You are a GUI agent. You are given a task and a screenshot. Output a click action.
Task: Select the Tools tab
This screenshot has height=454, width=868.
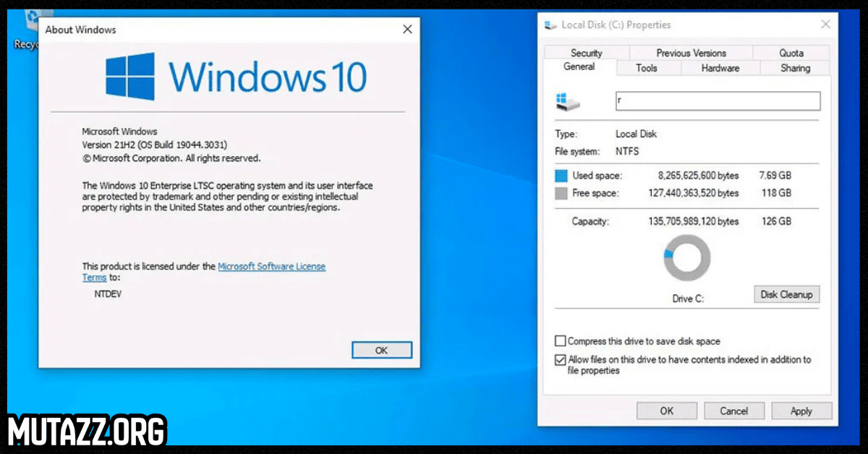coord(646,68)
